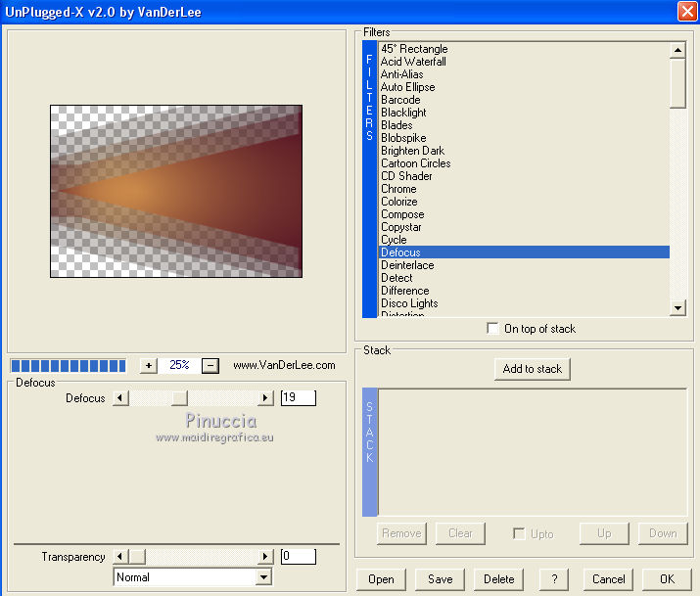Click Transparency slider right arrow
700x596 pixels.
coord(265,556)
